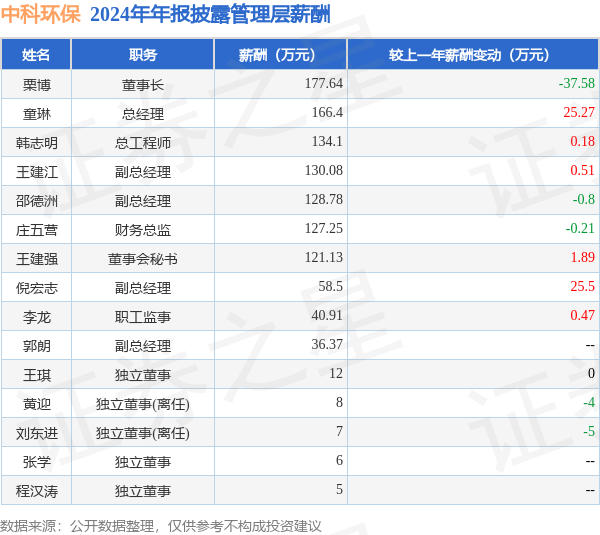Click the change value 25.5
This screenshot has width=600, height=535.
click(x=582, y=287)
